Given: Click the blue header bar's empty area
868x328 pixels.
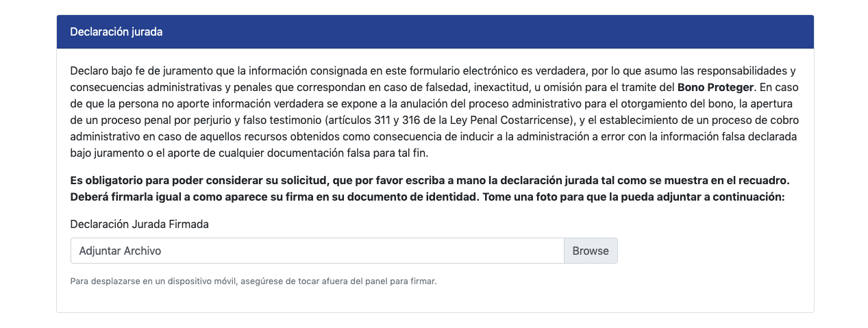Looking at the screenshot, I should point(480,31).
